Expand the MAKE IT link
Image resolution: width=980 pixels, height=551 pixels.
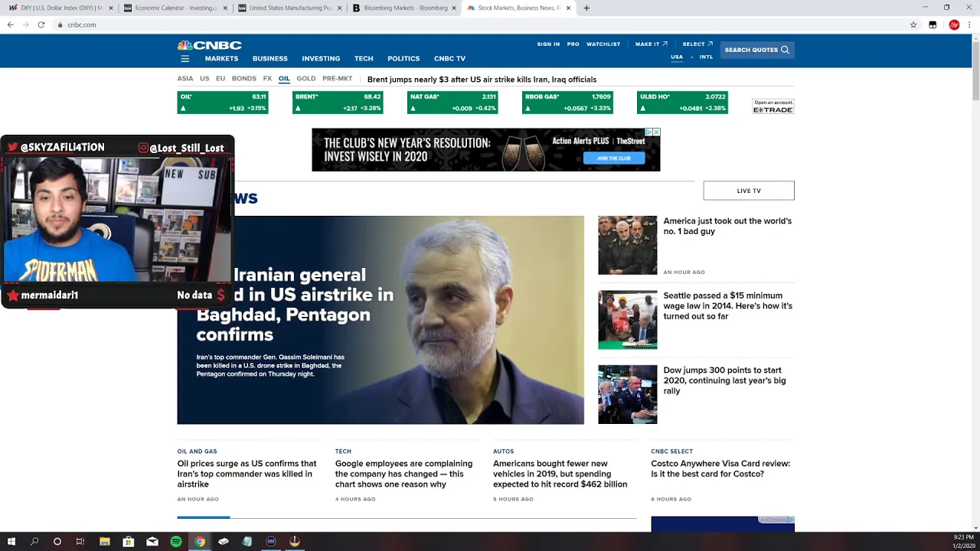click(651, 44)
